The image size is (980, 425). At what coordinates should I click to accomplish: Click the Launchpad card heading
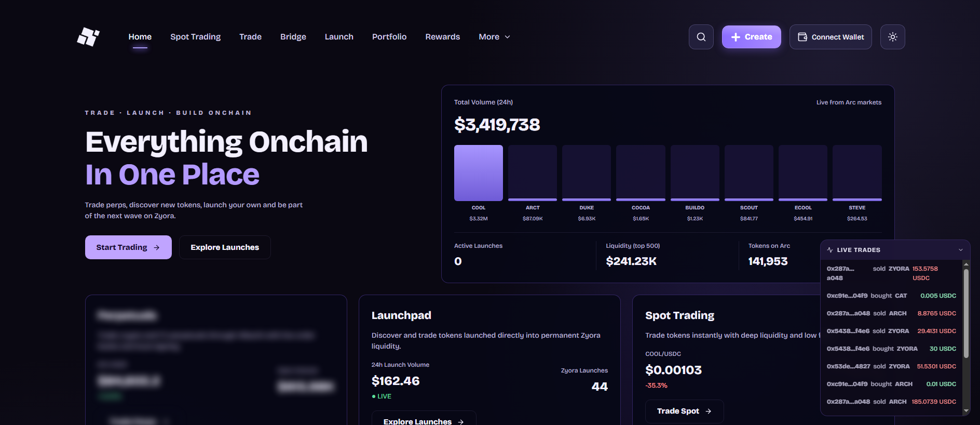coord(401,315)
